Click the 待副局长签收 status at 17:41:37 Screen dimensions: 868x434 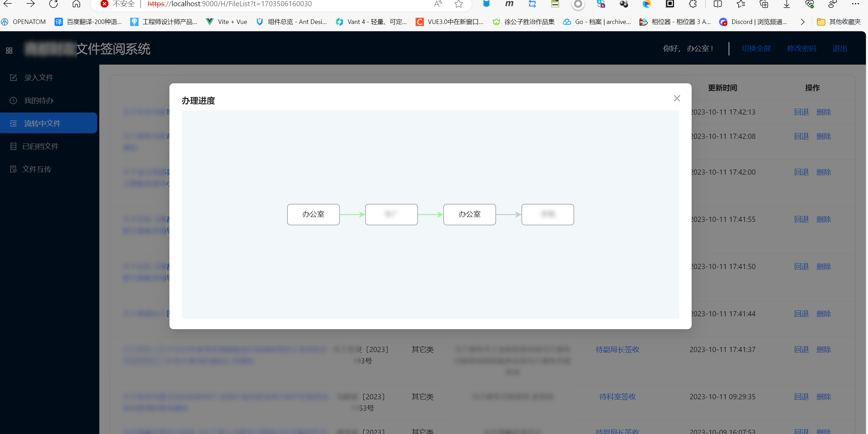[x=617, y=350]
